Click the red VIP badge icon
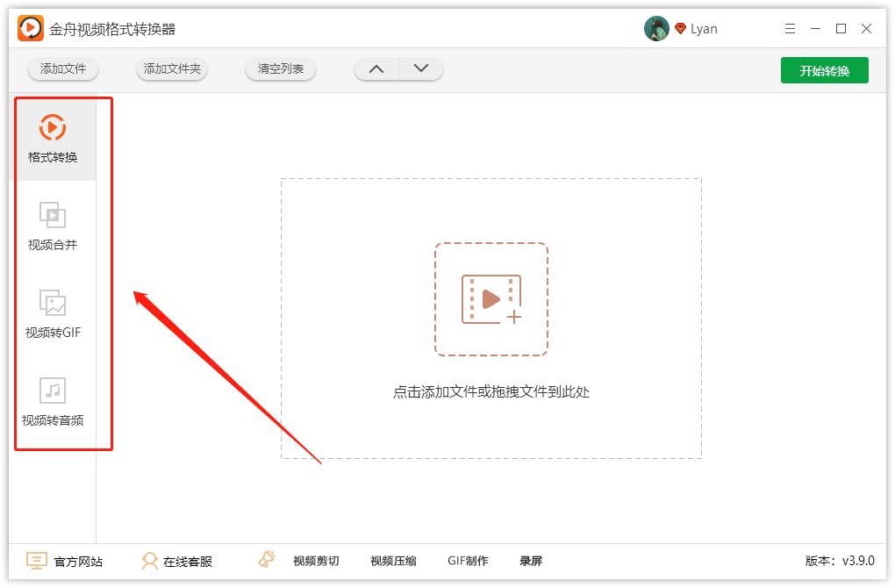The height and width of the screenshot is (588, 895). click(680, 27)
